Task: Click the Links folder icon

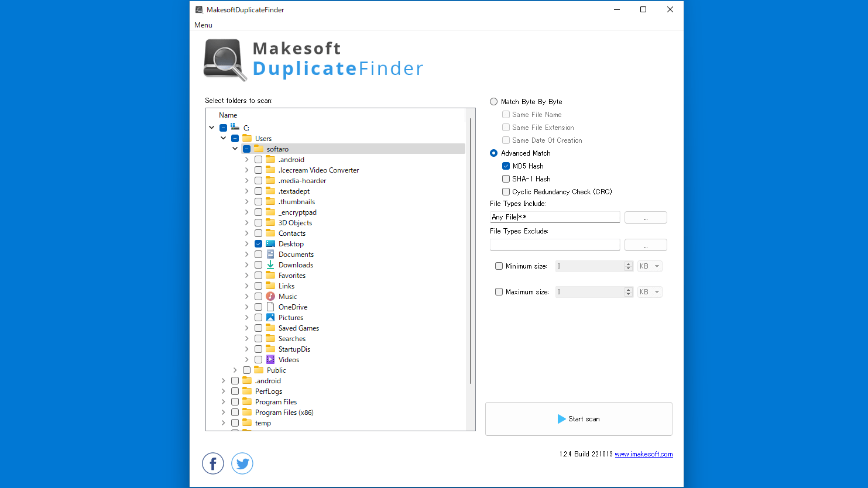Action: [x=270, y=286]
